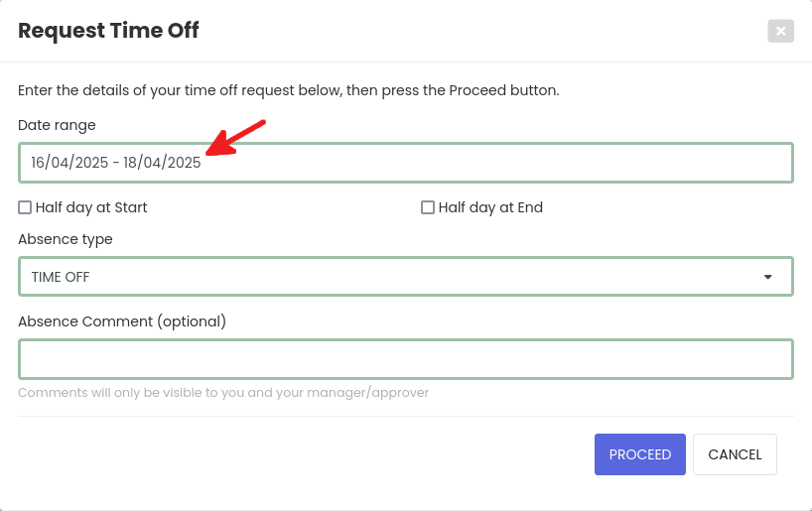Screen dimensions: 812x511
Task: Click the 'Absence type' field label
Action: (x=65, y=239)
